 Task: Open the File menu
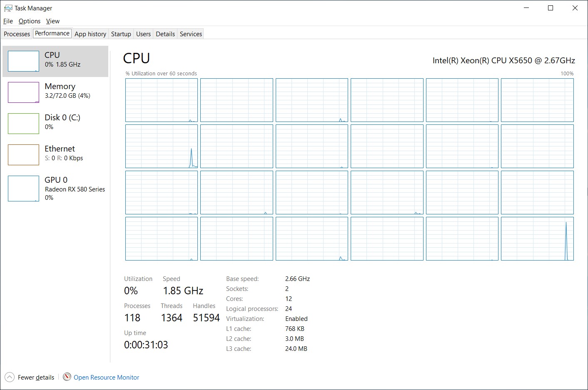coord(8,21)
